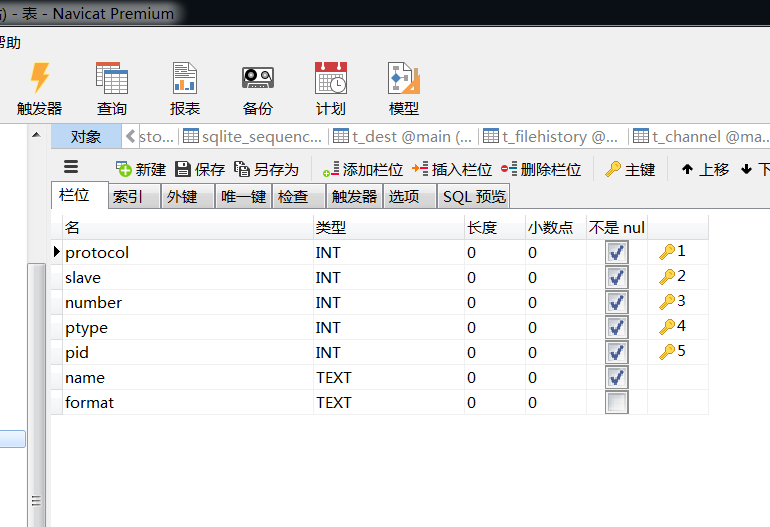Click the 名 column header
The image size is (770, 527).
pos(188,227)
